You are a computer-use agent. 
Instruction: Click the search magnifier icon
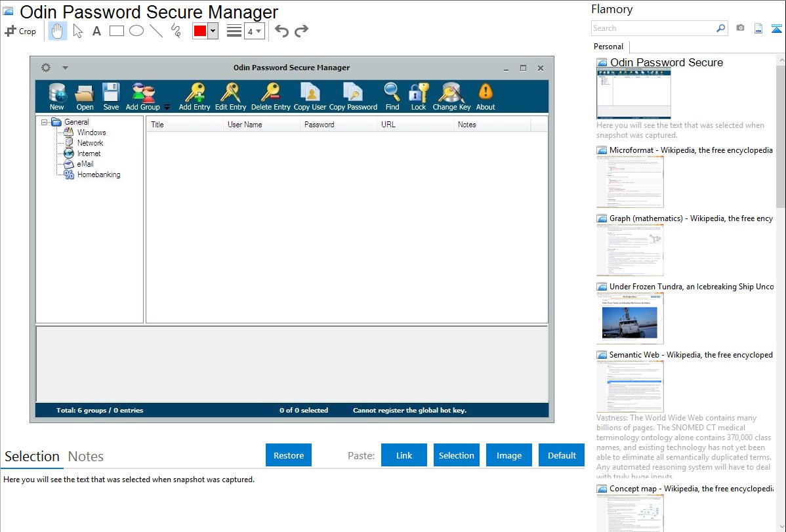click(720, 28)
